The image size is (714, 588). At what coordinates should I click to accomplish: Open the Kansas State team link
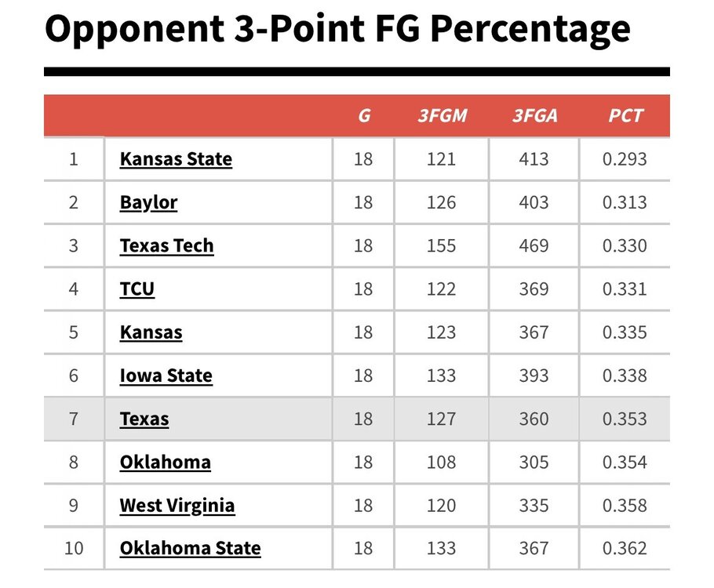pyautogui.click(x=176, y=159)
